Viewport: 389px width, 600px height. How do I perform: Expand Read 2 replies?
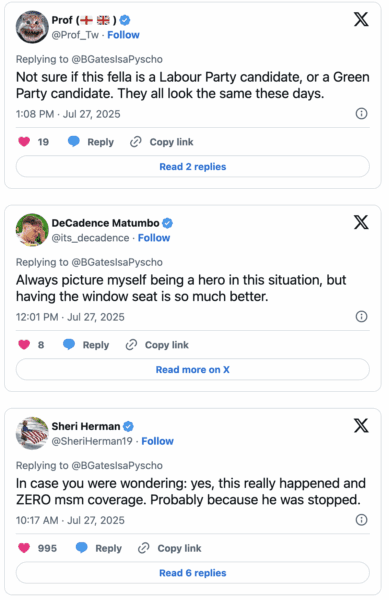click(193, 166)
